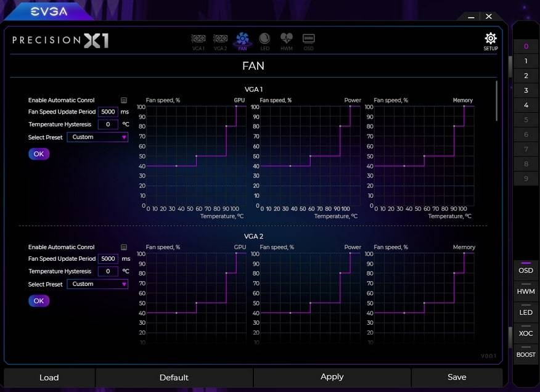This screenshot has height=392, width=540.
Task: Select the FAN icon in top navigation
Action: tap(242, 41)
